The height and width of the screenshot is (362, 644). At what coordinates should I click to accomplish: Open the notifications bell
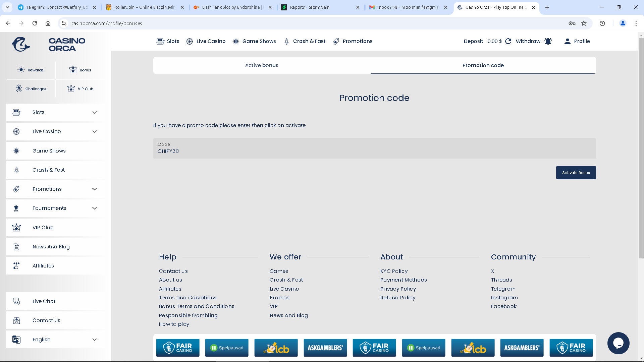548,41
